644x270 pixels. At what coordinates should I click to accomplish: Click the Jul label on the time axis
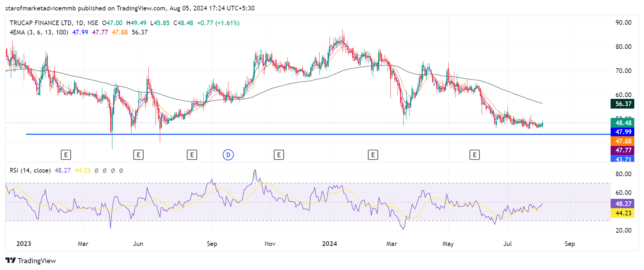click(x=508, y=244)
